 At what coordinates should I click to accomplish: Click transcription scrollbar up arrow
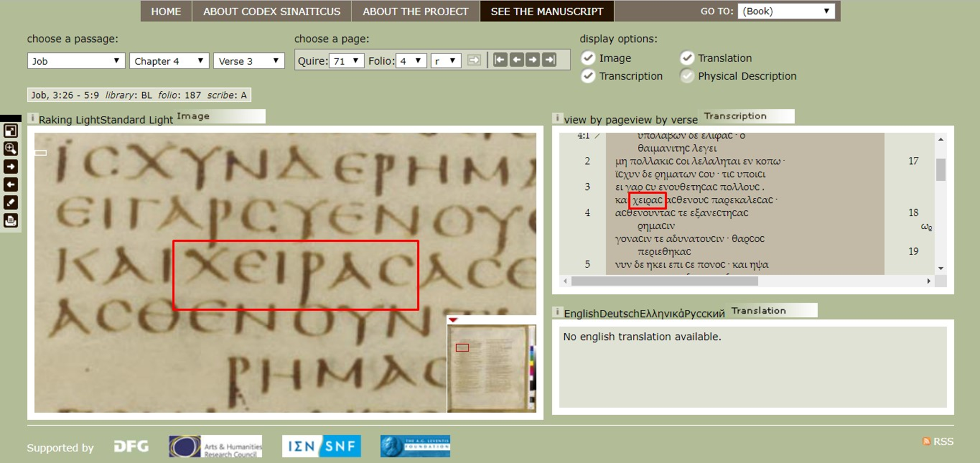pos(941,139)
